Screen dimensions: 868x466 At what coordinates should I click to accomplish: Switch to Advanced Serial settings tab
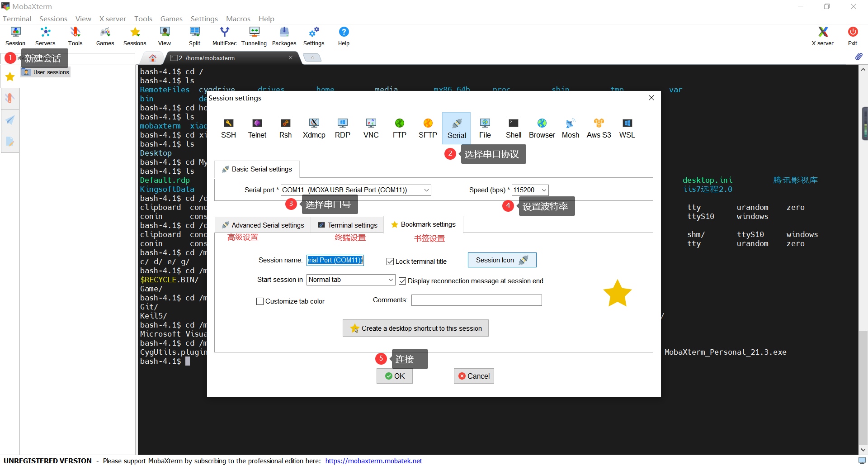coord(263,225)
